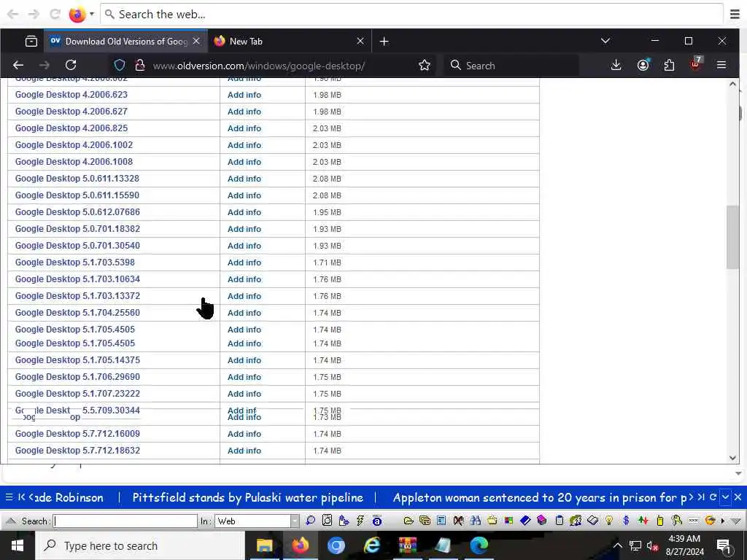
Task: Click the site security padlock icon
Action: [x=139, y=65]
